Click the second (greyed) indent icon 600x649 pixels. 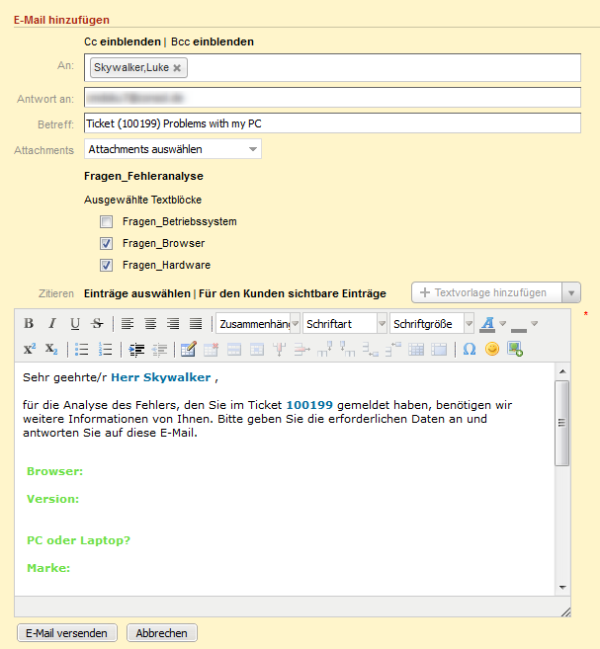point(159,350)
